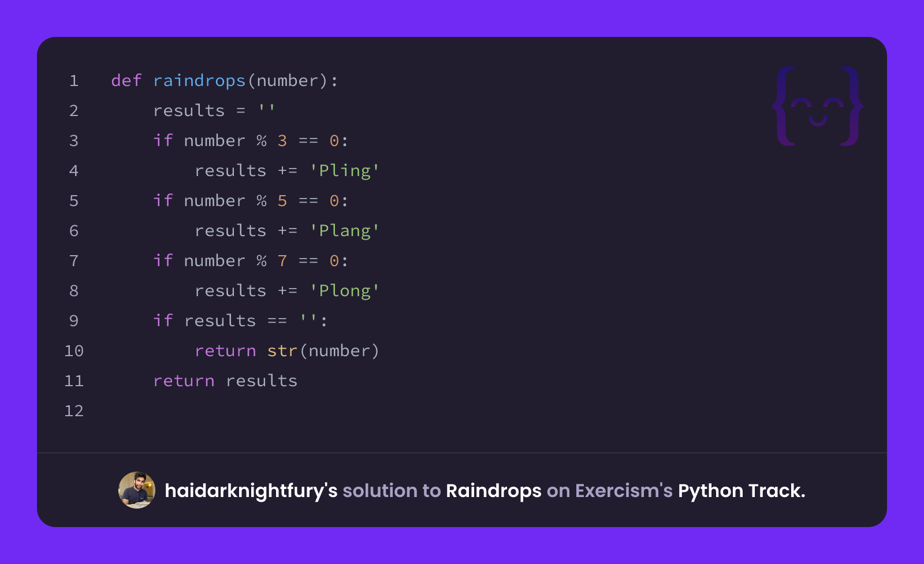The width and height of the screenshot is (924, 564).
Task: Click line number 12 in the gutter
Action: click(74, 411)
